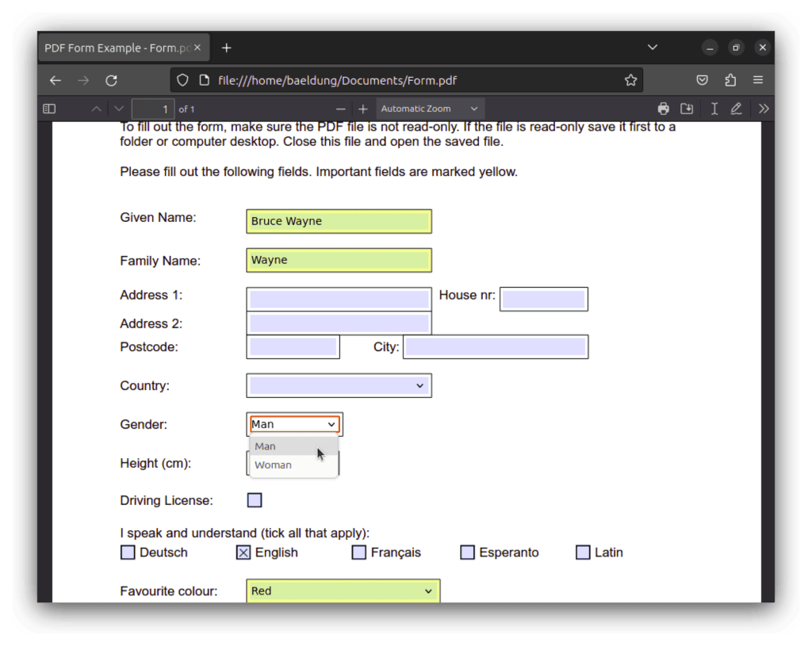
Task: Open the tracking protection shield icon
Action: tap(182, 80)
